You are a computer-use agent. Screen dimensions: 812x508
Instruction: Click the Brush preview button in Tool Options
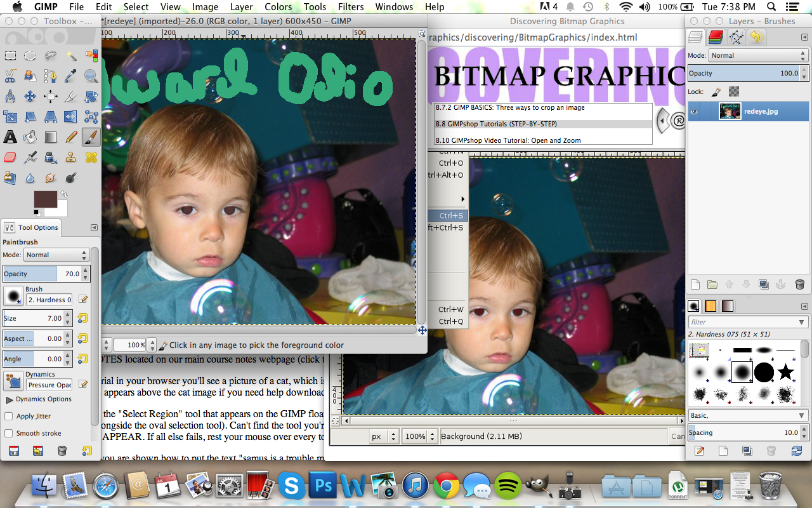click(13, 295)
